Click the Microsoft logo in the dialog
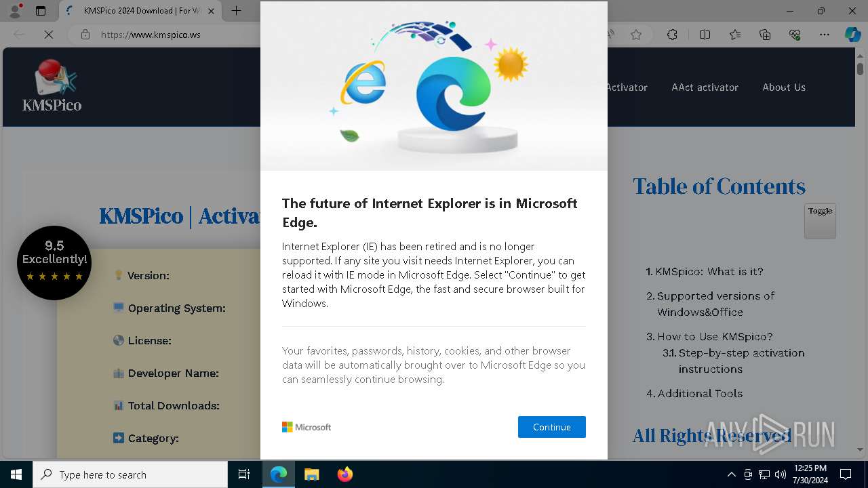 307,427
